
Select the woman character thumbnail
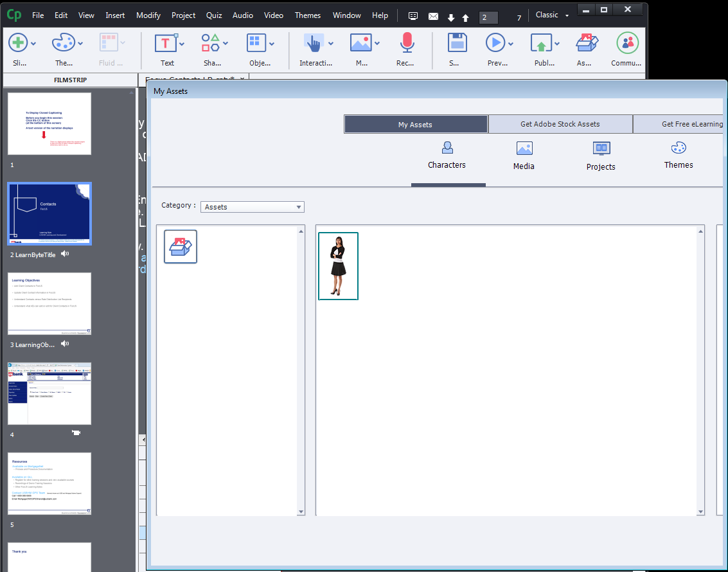pos(338,266)
